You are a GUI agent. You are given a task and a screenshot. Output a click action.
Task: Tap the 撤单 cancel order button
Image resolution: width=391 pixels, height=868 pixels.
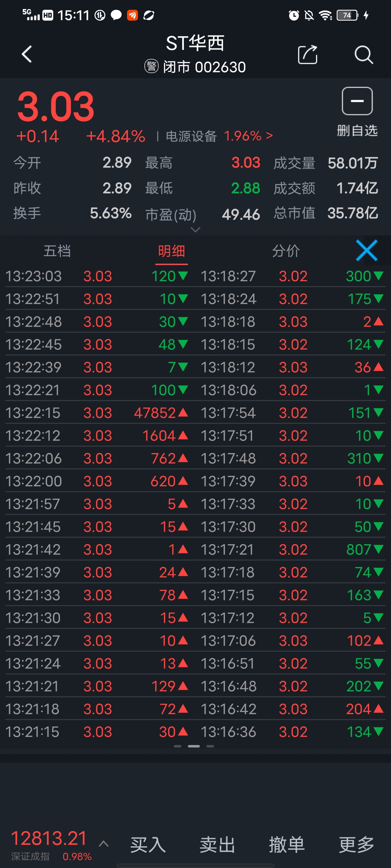287,845
